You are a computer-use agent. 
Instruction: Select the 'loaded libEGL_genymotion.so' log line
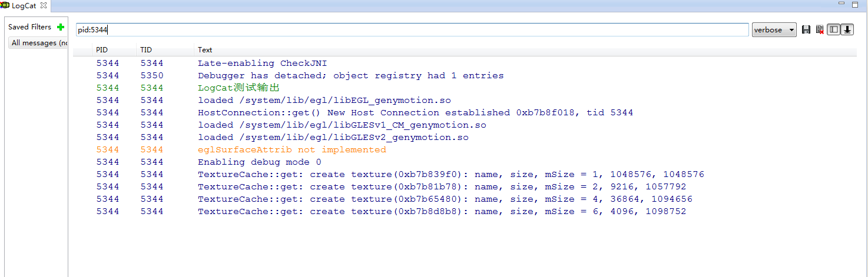click(465, 101)
